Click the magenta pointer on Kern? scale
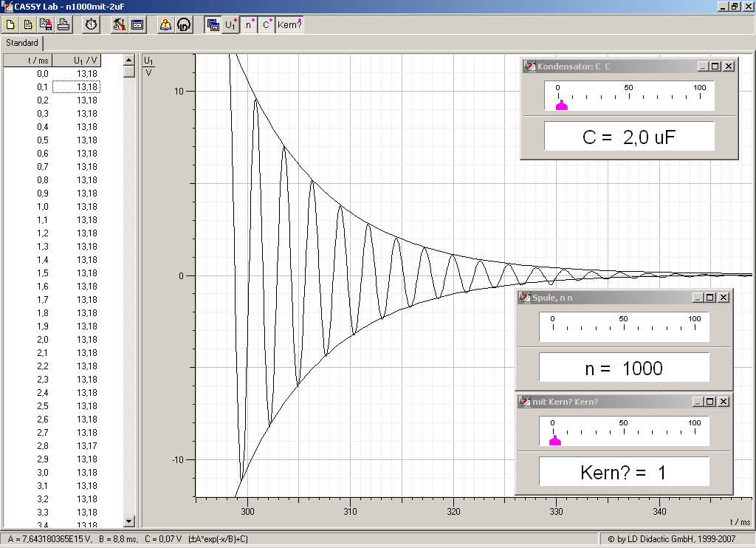 [555, 440]
